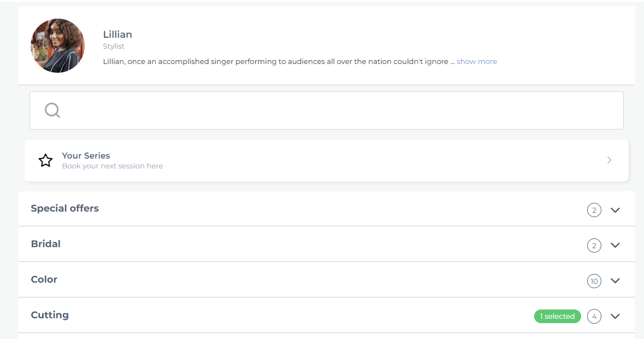The height and width of the screenshot is (339, 644).
Task: Expand the Special offers chevron
Action: tap(615, 210)
